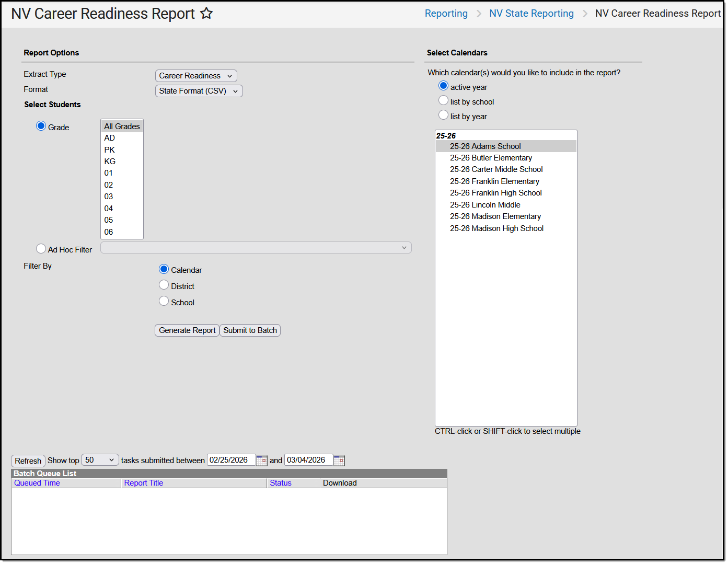Sort batch queue by Report Title
Image resolution: width=728 pixels, height=564 pixels.
pyautogui.click(x=143, y=482)
